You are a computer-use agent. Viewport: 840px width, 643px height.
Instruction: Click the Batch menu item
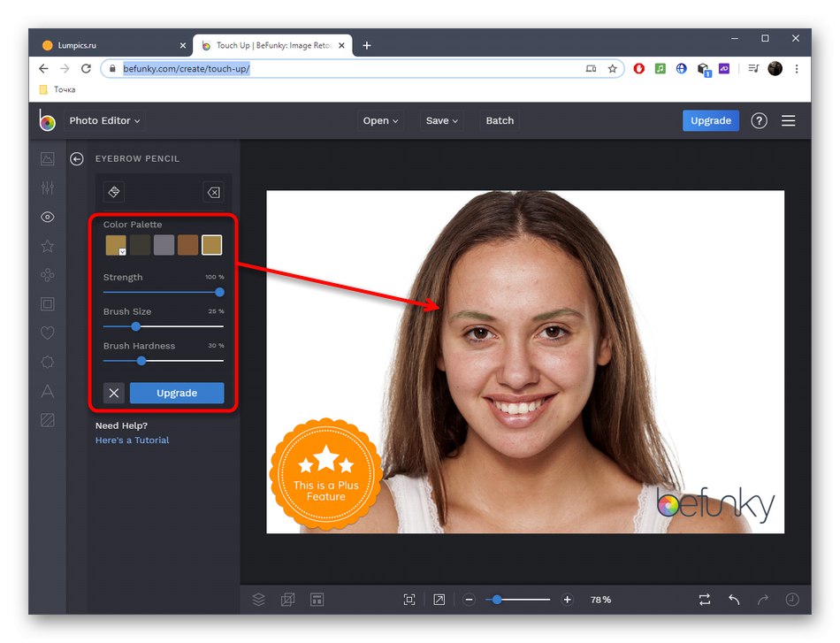point(500,120)
